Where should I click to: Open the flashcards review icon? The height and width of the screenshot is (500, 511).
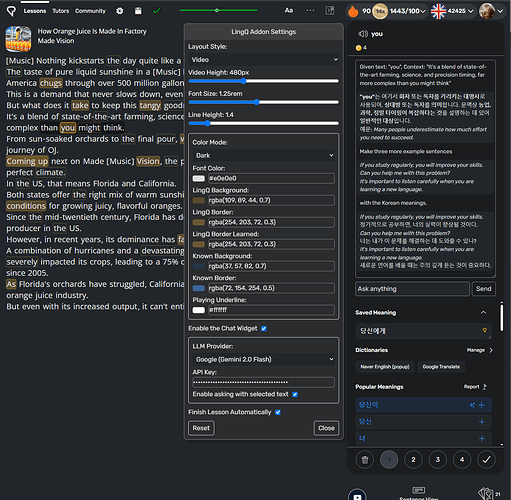click(x=486, y=494)
